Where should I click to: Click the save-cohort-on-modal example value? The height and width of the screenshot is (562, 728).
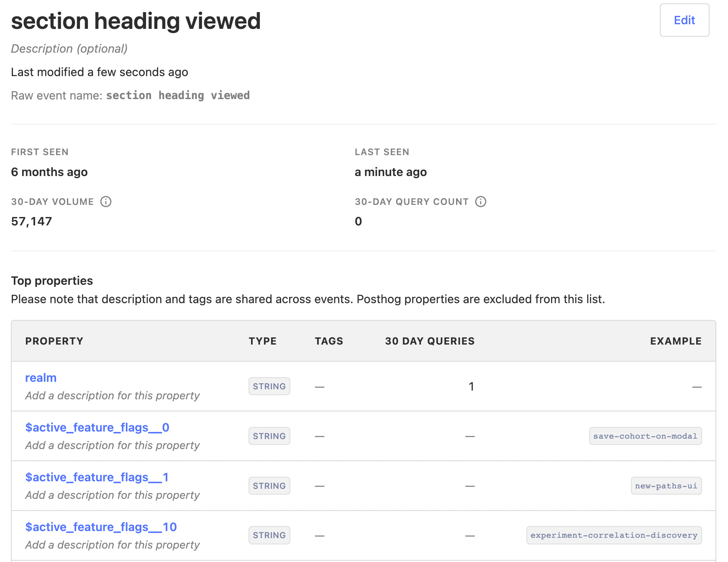tap(645, 436)
